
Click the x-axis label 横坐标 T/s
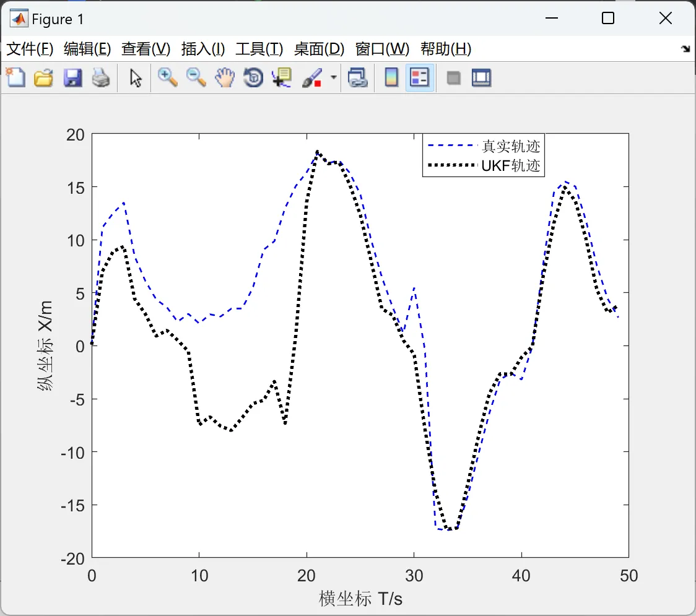tap(360, 599)
